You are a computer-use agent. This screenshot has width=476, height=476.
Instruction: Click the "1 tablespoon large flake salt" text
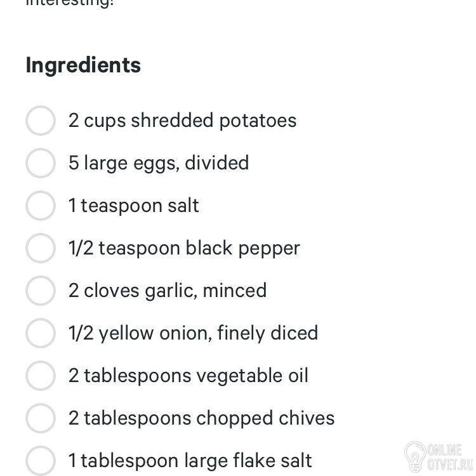click(190, 460)
